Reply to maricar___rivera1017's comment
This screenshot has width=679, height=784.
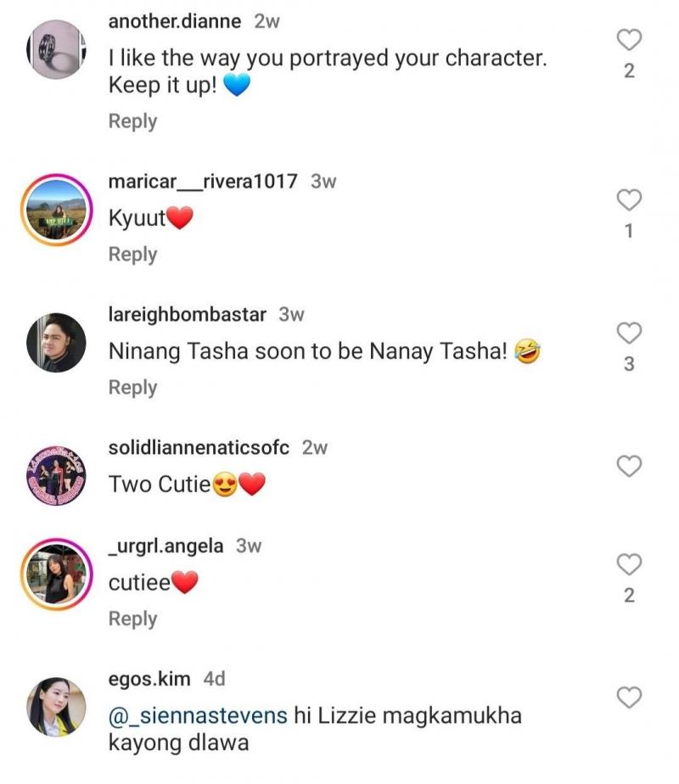132,255
